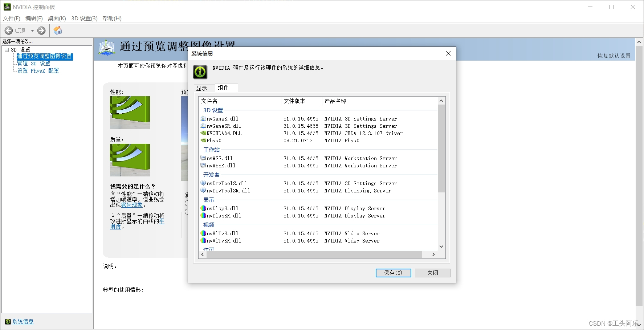The image size is (644, 330).
Task: Sort by 产品名称 column header
Action: coord(379,101)
